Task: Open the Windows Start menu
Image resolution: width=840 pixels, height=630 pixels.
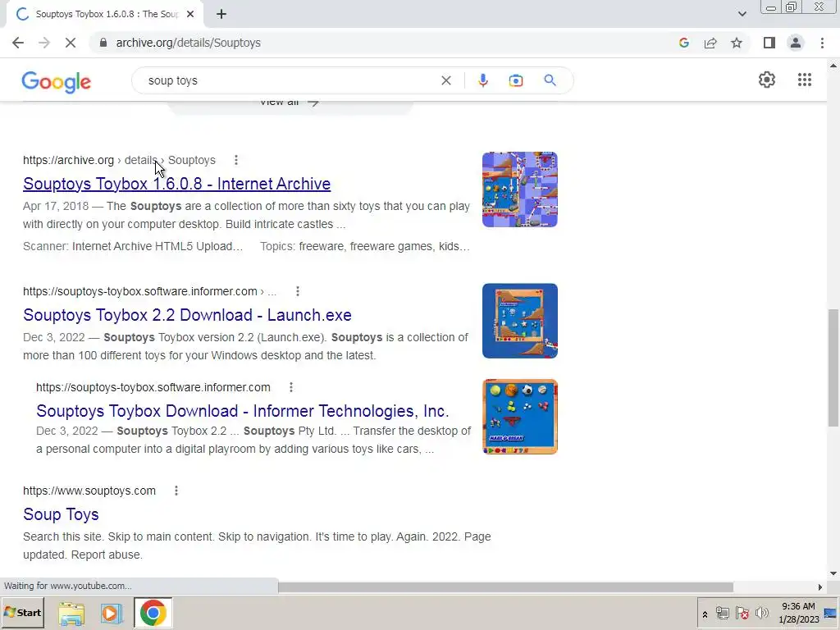Action: click(23, 613)
